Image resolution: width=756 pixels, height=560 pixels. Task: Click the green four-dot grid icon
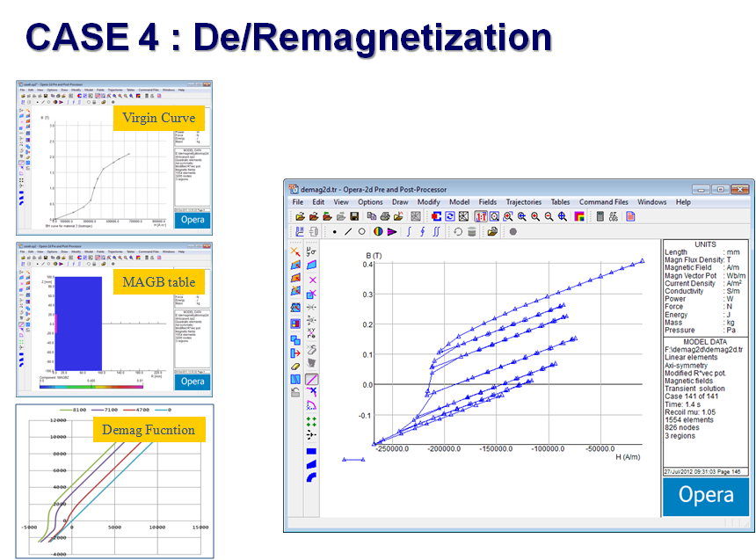point(312,421)
